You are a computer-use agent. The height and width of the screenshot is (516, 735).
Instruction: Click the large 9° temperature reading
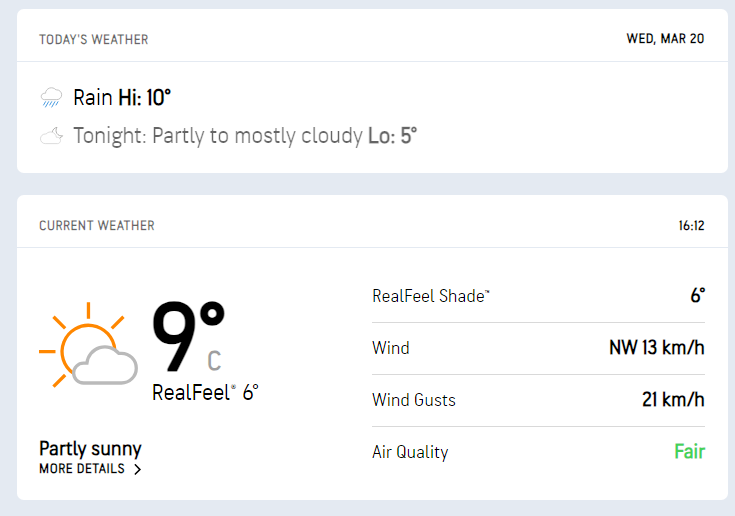[187, 335]
